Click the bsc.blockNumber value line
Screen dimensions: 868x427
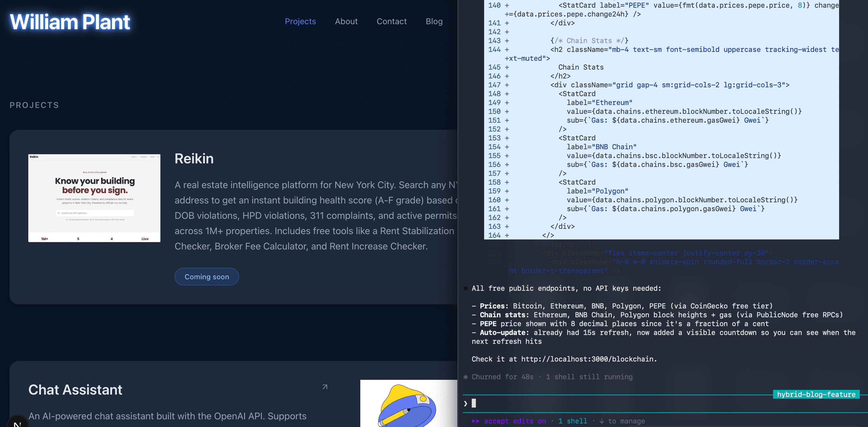click(674, 155)
